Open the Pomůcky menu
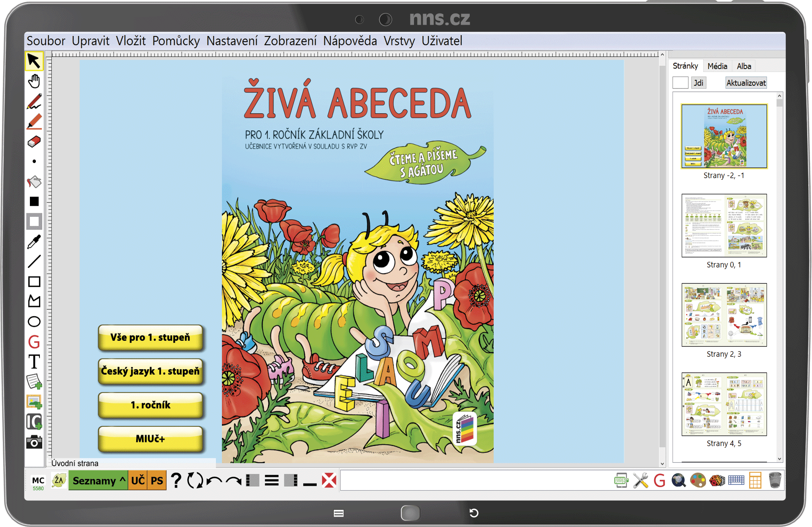Screen dimensions: 812x527 click(176, 41)
